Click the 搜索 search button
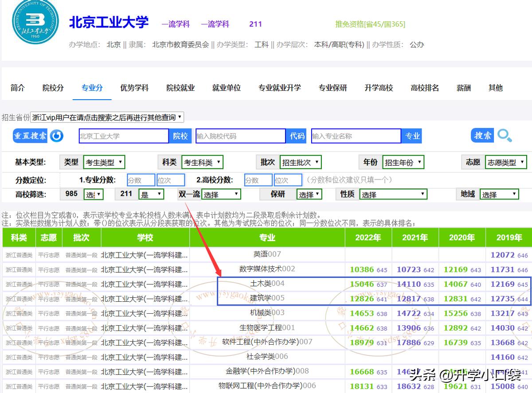Viewport: 532px width, 393px height. pyautogui.click(x=481, y=136)
